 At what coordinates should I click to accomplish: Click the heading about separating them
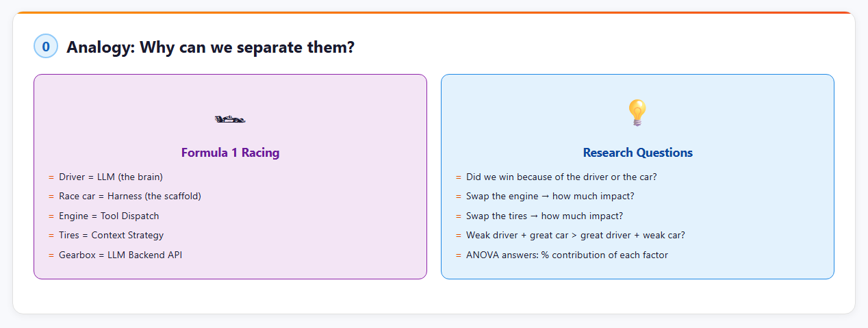210,48
